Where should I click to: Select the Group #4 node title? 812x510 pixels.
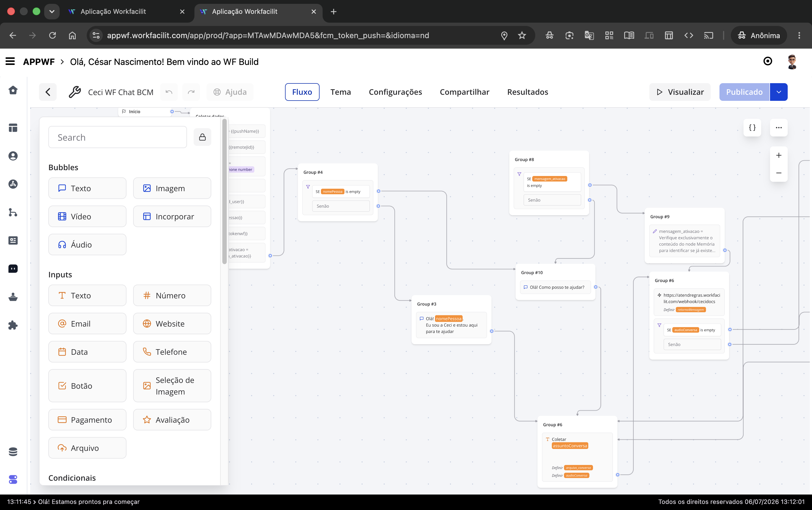tap(313, 172)
